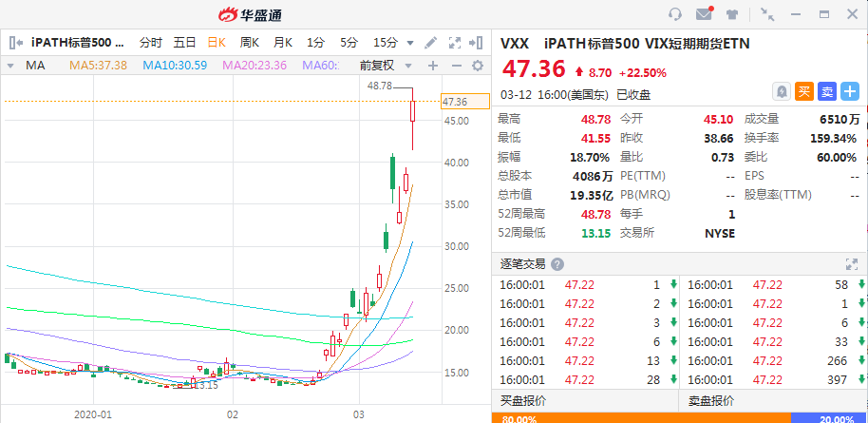
Task: Click the 交易所 value NYSE
Action: 720,234
